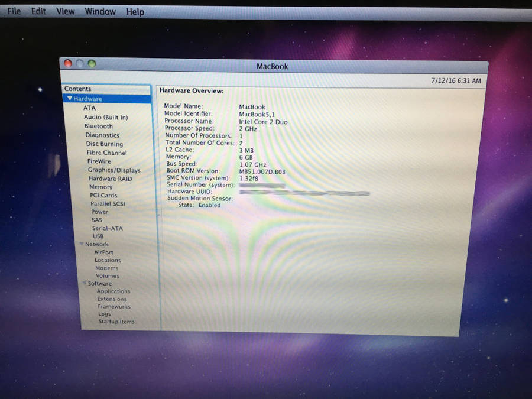Collapse the Software section triangle
The width and height of the screenshot is (532, 399).
[x=84, y=283]
